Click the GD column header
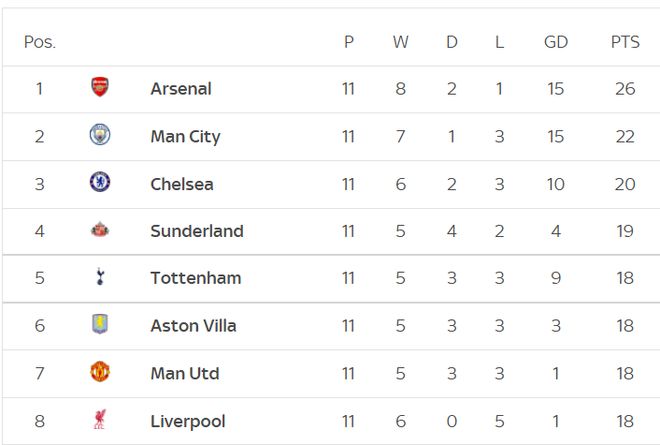Screen dimensions: 660x445 click(x=555, y=42)
